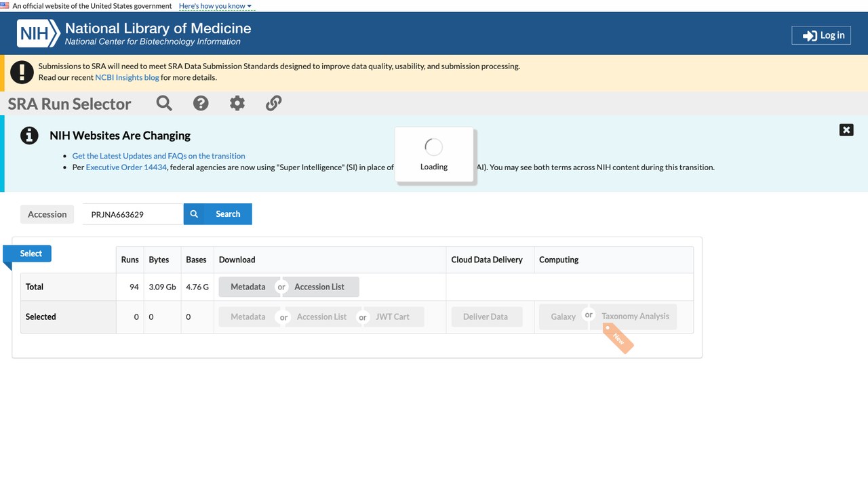Dismiss the NIH Websites Are Changing banner

click(846, 130)
